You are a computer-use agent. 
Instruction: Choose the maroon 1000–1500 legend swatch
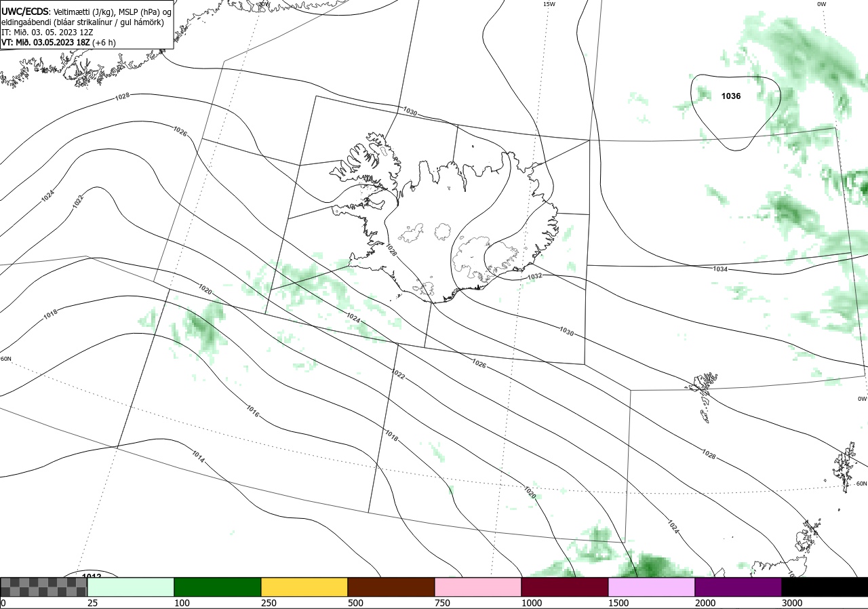point(565,587)
